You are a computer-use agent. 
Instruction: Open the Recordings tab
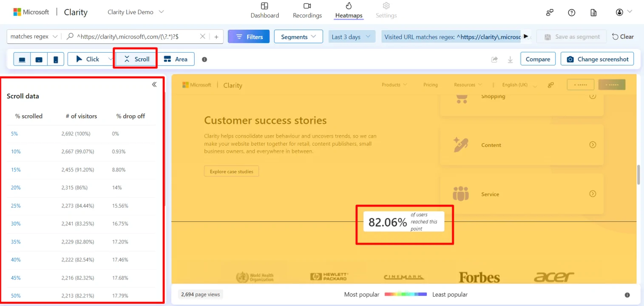[x=307, y=11]
